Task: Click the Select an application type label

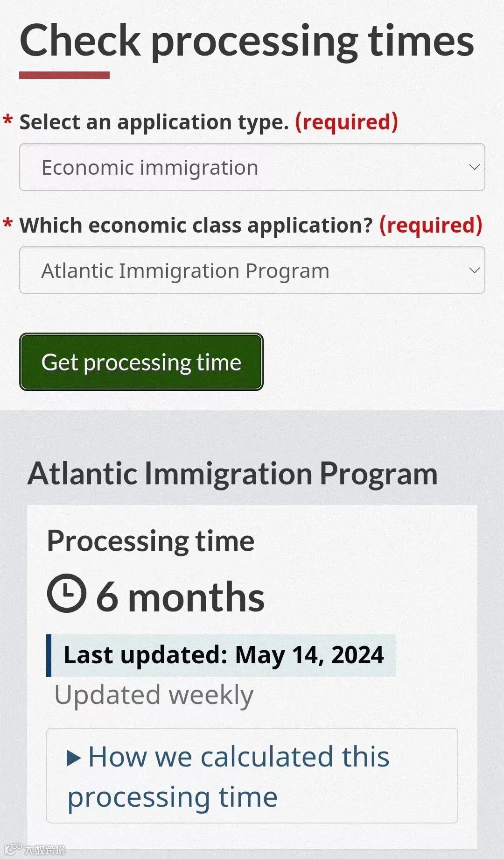Action: click(x=154, y=122)
